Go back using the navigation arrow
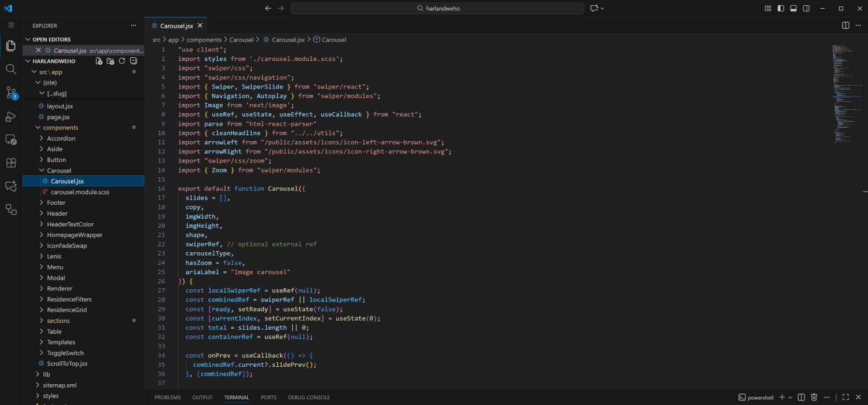The image size is (868, 405). coord(268,9)
